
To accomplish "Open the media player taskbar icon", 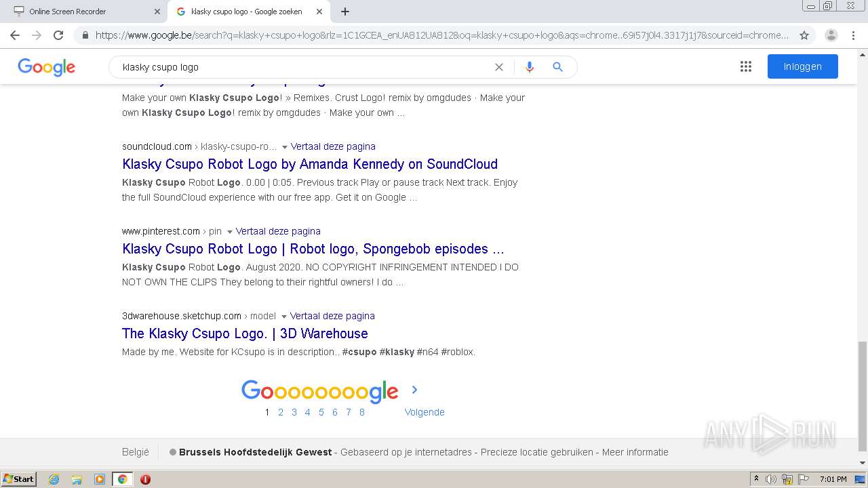I will (100, 479).
